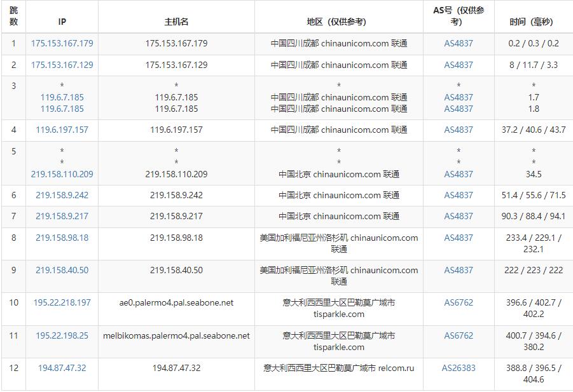573x392 pixels.
Task: Click hop number 10 in the 跳数 column
Action: pos(13,302)
